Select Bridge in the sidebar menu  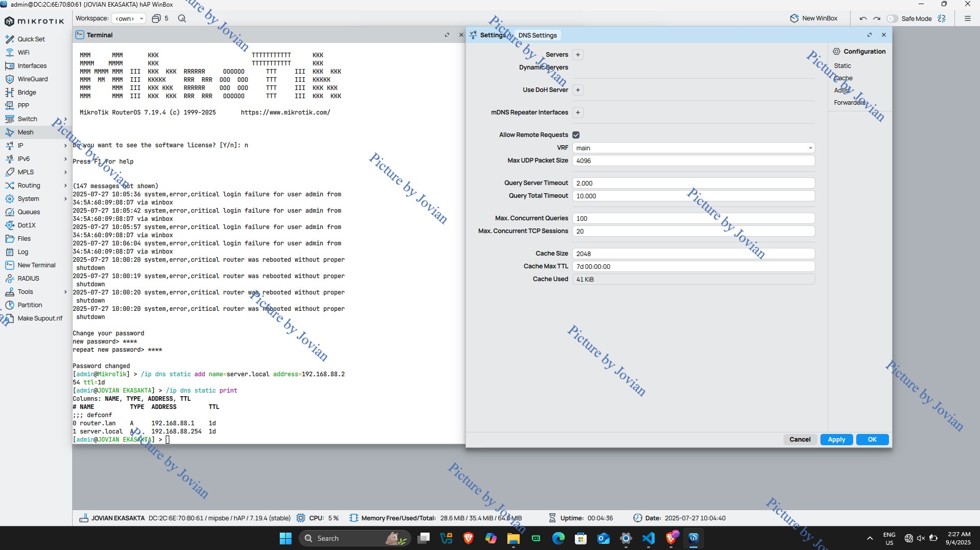[x=27, y=93]
